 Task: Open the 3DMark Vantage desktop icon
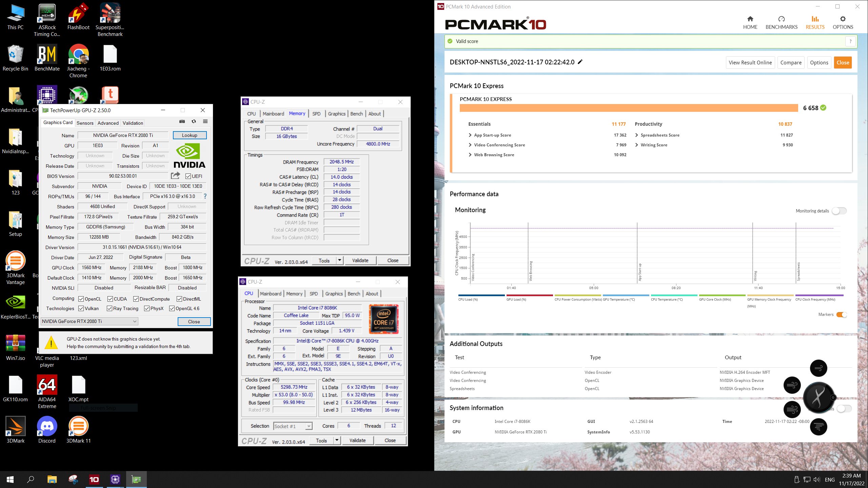tap(16, 268)
